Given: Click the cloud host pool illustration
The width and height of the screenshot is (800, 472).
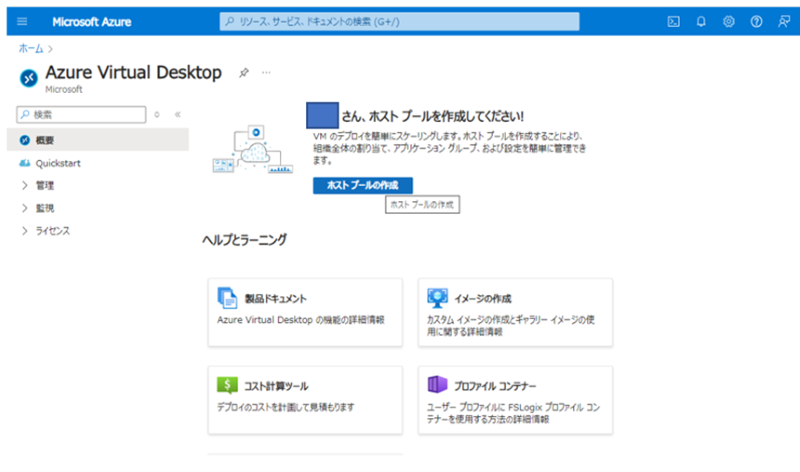Looking at the screenshot, I should point(253,149).
